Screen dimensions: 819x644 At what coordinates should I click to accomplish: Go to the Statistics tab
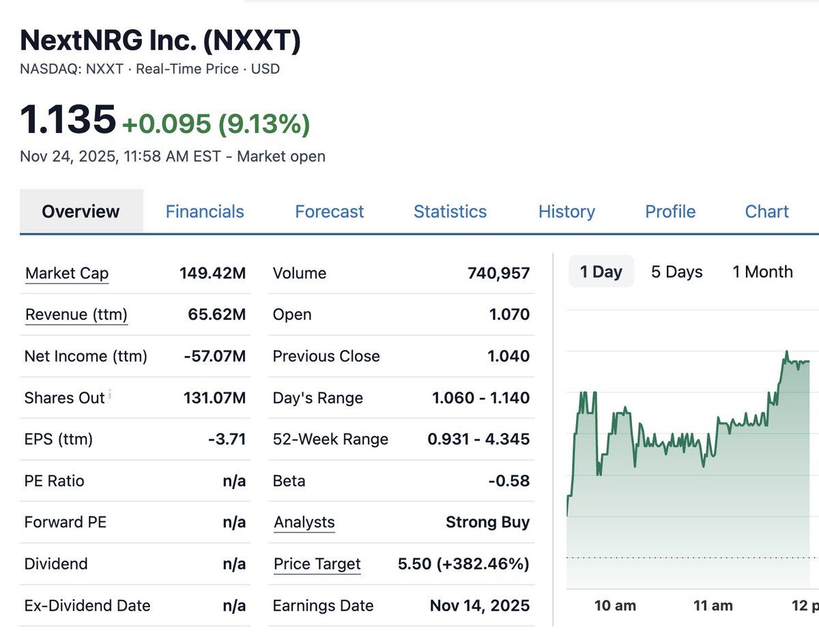coord(450,211)
